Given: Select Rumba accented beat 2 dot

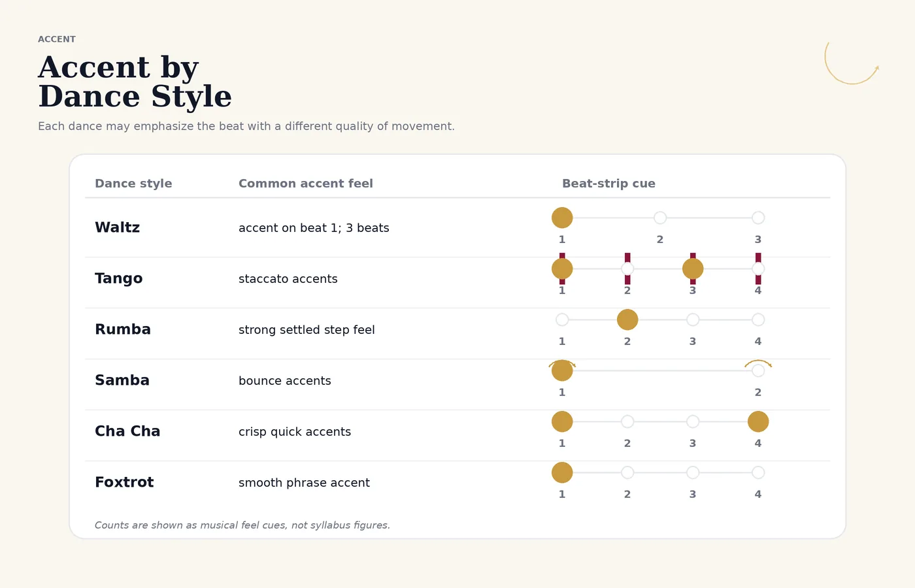Looking at the screenshot, I should pos(627,319).
